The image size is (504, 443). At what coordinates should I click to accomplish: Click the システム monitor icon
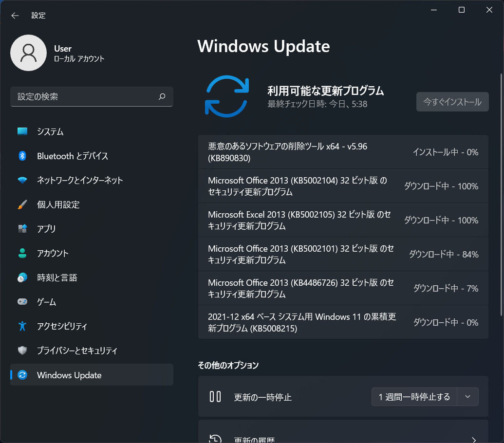pyautogui.click(x=22, y=131)
